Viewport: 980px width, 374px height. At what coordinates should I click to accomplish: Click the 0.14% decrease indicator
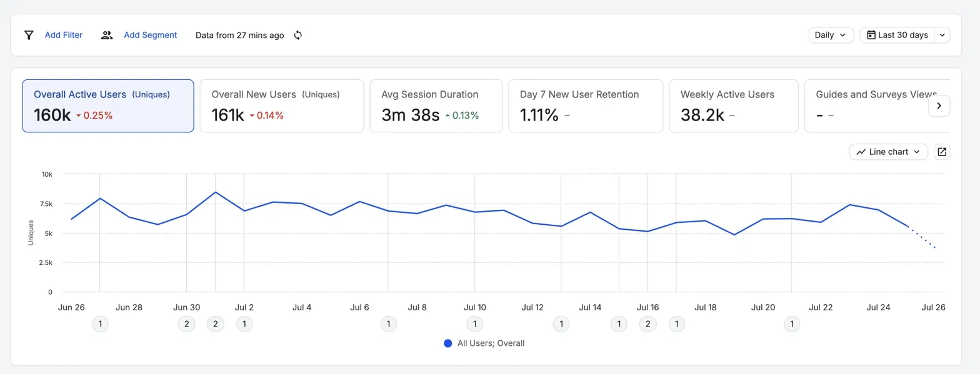point(267,116)
